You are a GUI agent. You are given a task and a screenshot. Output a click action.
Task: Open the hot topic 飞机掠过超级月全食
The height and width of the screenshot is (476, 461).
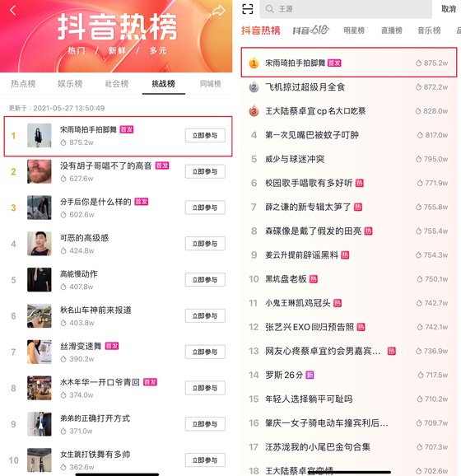click(349, 87)
